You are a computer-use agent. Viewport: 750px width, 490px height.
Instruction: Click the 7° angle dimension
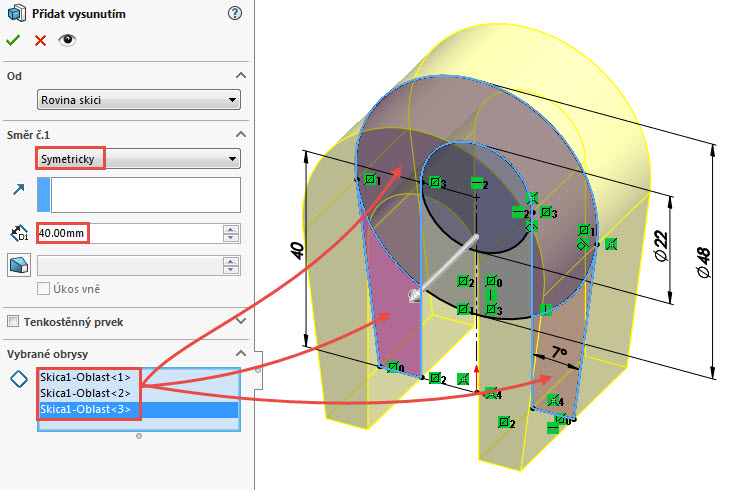click(559, 353)
